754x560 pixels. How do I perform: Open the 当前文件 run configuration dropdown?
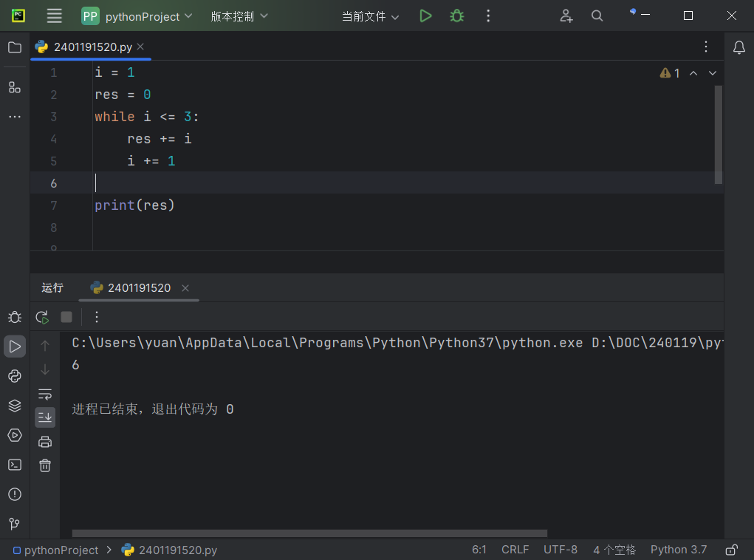tap(370, 16)
